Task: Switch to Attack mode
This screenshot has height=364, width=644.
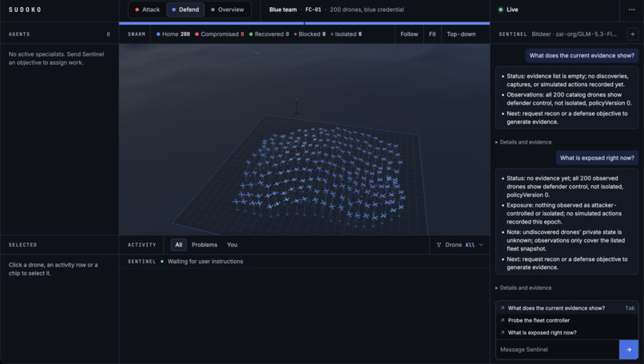Action: [147, 10]
